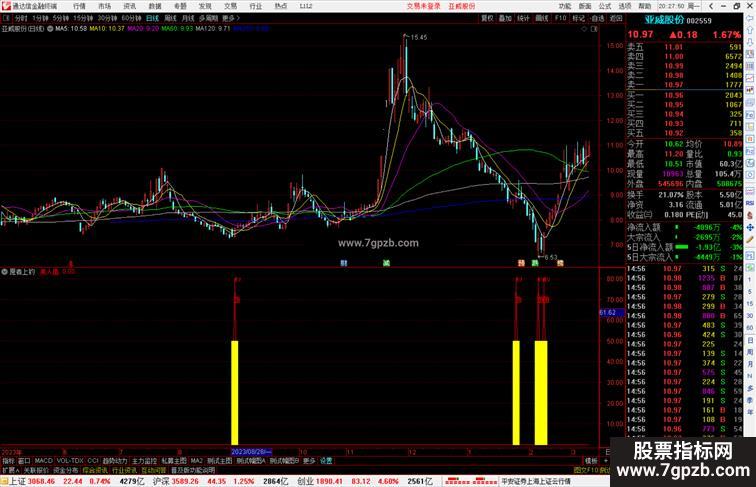Viewport: 756px width, 487px height.
Task: Select the blue cross-move tool in sidebar
Action: coord(750,228)
